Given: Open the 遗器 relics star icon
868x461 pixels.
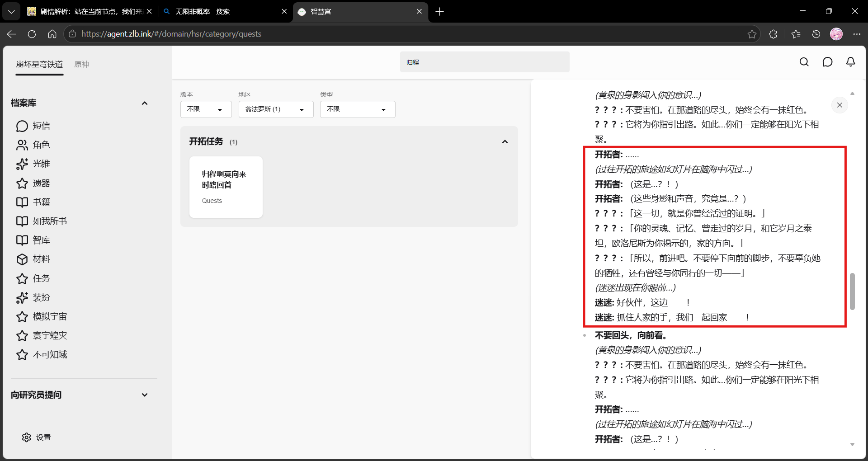Looking at the screenshot, I should pyautogui.click(x=22, y=183).
